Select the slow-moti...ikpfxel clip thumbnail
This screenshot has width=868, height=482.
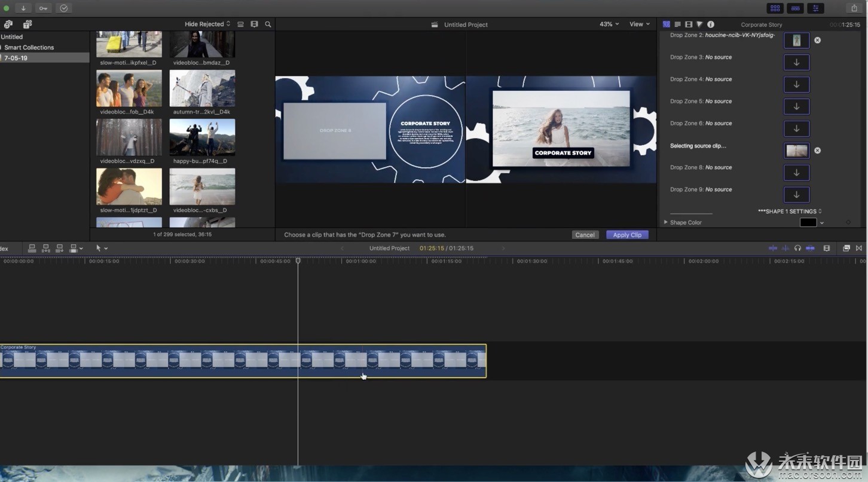click(x=129, y=45)
